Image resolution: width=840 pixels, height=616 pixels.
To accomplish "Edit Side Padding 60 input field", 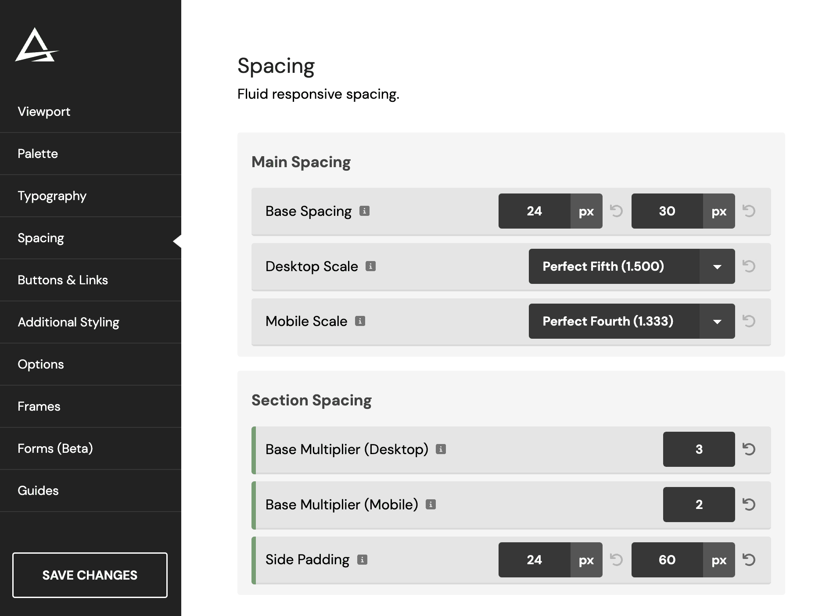I will pos(667,560).
